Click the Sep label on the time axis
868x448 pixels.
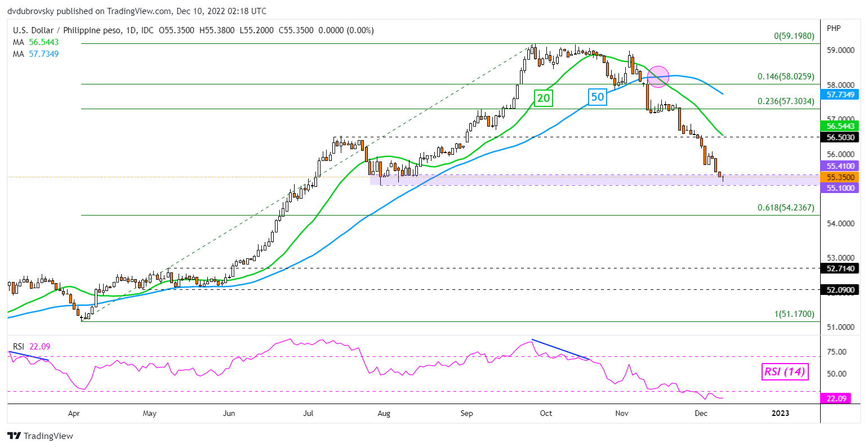coord(466,414)
